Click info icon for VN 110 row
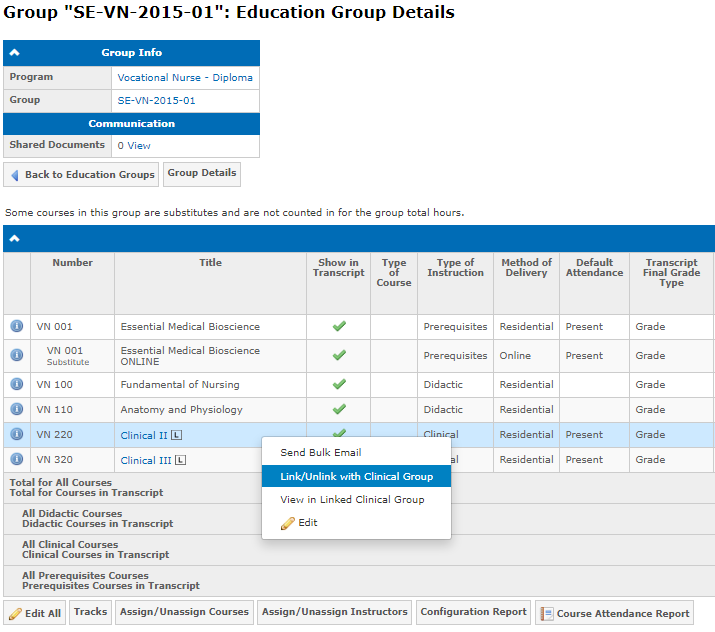 pos(17,409)
